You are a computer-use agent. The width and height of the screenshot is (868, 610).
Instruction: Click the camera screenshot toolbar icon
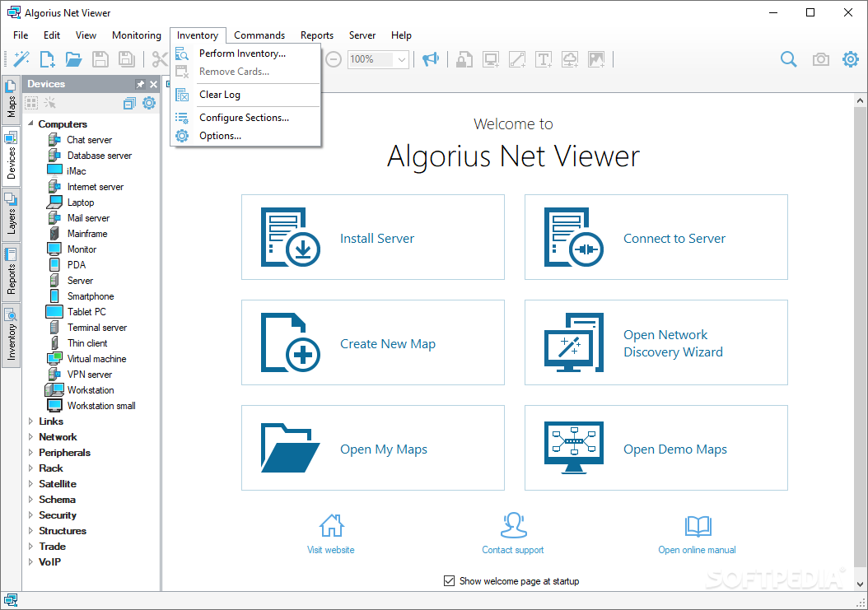(x=821, y=59)
